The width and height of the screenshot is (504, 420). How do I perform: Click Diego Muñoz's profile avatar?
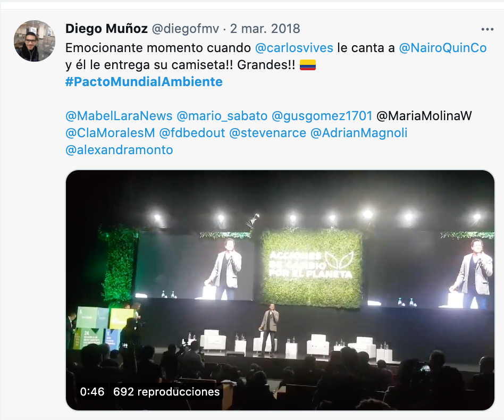coord(35,41)
